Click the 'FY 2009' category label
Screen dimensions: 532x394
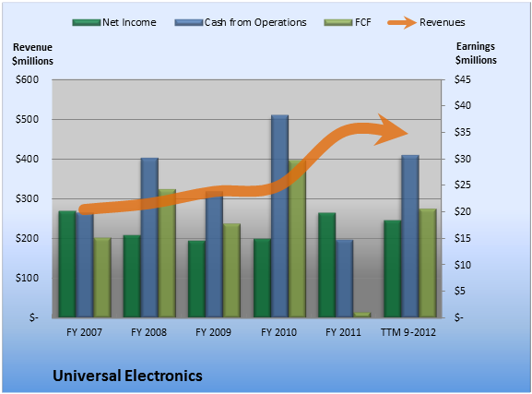point(213,332)
